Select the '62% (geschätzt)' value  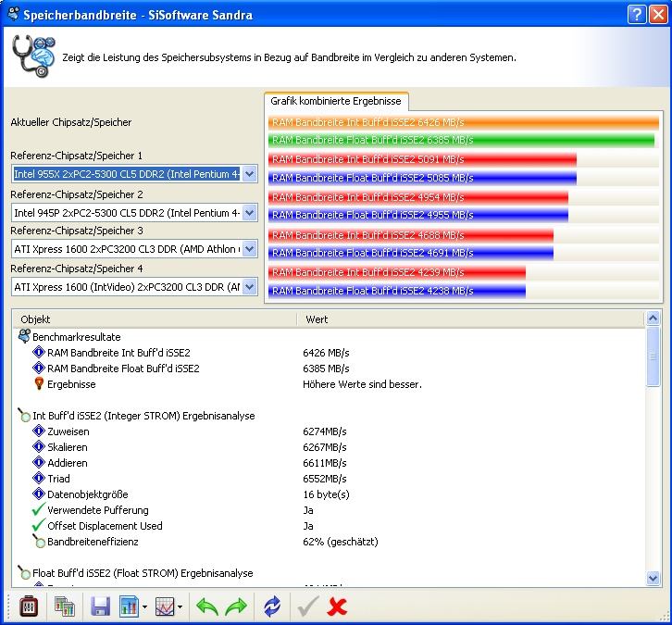coord(341,542)
